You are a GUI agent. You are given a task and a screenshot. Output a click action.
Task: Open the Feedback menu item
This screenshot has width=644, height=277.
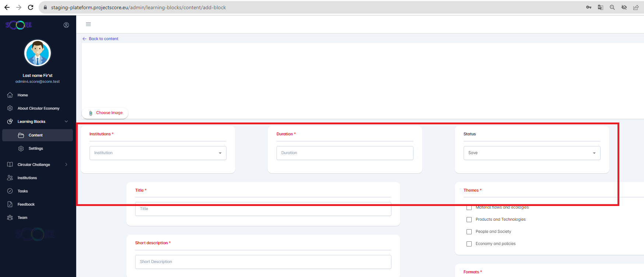tap(26, 205)
